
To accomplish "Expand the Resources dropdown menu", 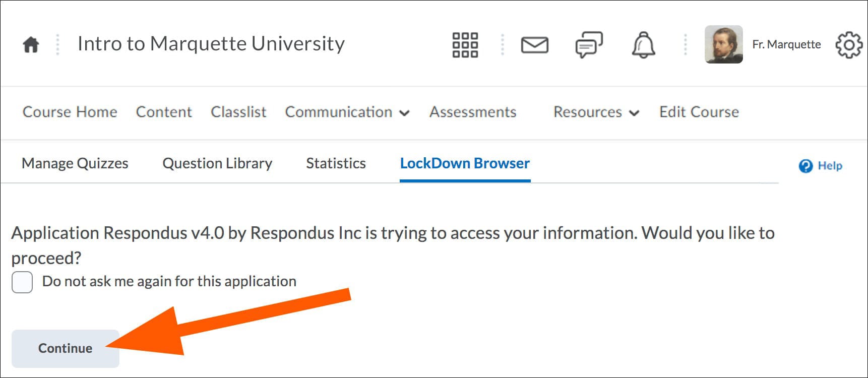I will click(x=596, y=112).
